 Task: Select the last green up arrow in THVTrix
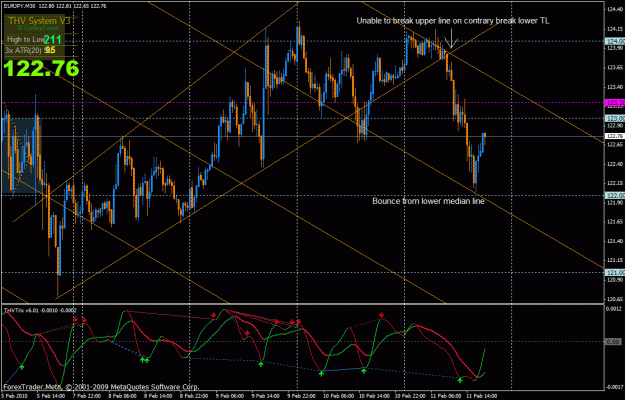coord(460,380)
